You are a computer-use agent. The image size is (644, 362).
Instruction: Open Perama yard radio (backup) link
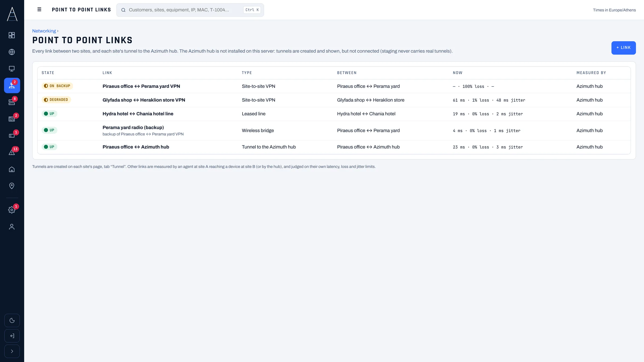tap(133, 127)
